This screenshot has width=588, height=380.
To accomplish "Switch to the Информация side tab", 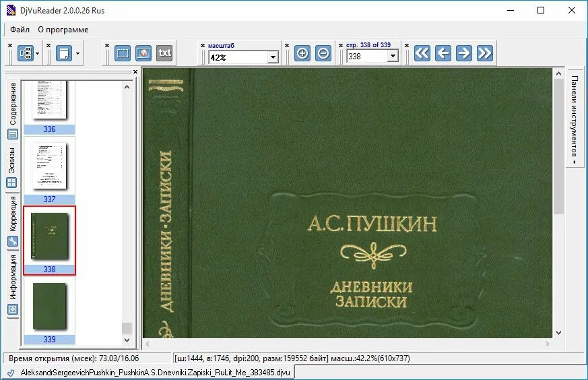I will pyautogui.click(x=13, y=284).
